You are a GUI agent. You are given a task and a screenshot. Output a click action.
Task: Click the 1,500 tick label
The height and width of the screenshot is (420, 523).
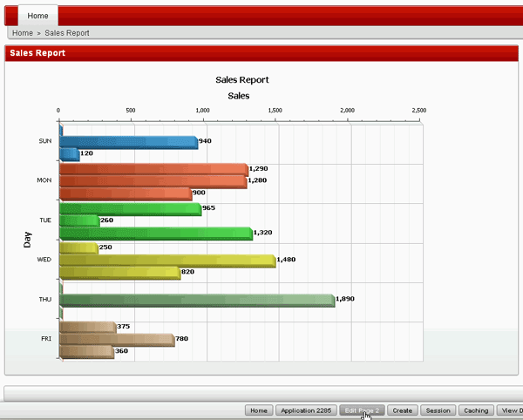click(x=275, y=111)
